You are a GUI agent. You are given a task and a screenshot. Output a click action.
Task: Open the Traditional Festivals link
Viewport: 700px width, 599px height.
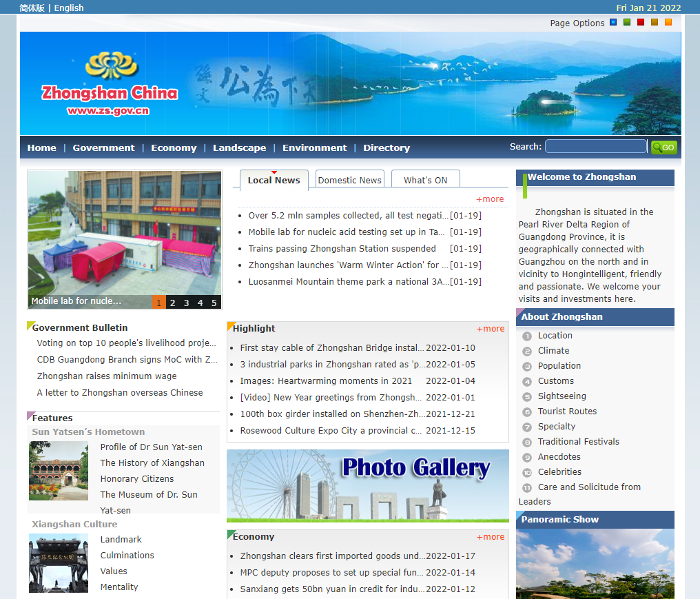[579, 442]
